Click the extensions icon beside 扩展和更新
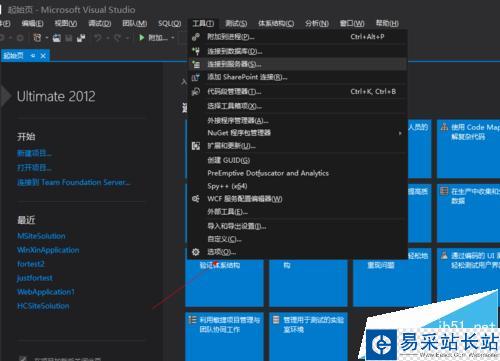 pos(196,146)
